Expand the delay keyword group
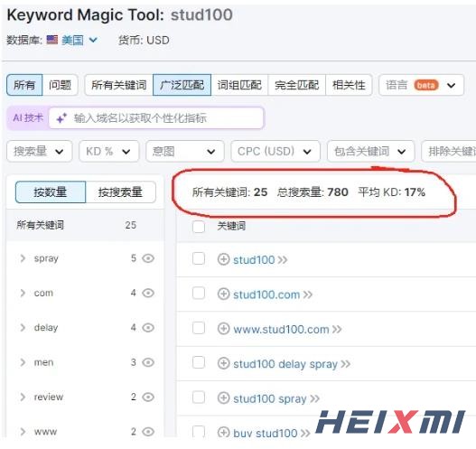This screenshot has height=449, width=476. 23,328
